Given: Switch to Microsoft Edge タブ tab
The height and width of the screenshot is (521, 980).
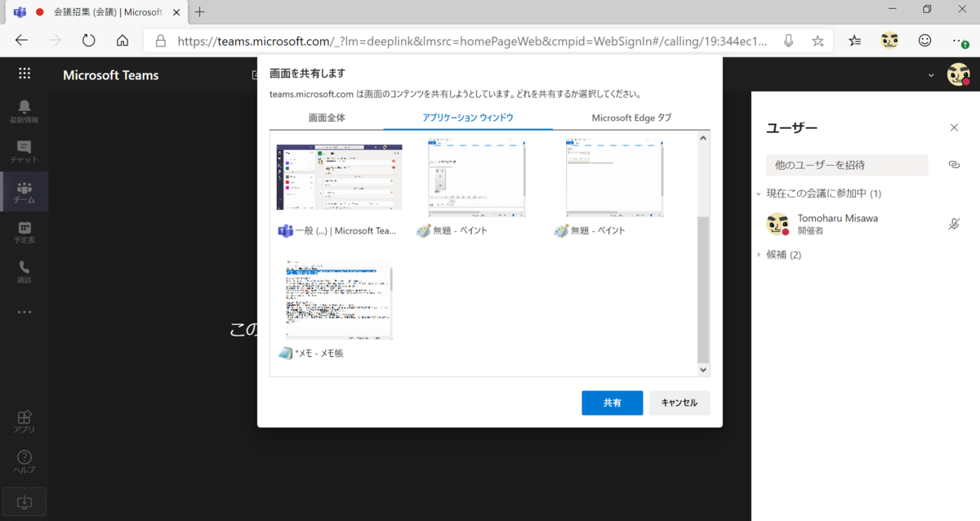Looking at the screenshot, I should coord(631,118).
